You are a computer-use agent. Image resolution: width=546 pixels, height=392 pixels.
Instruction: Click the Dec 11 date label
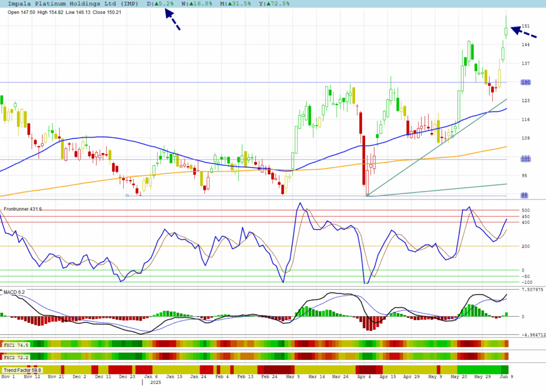[103, 377]
